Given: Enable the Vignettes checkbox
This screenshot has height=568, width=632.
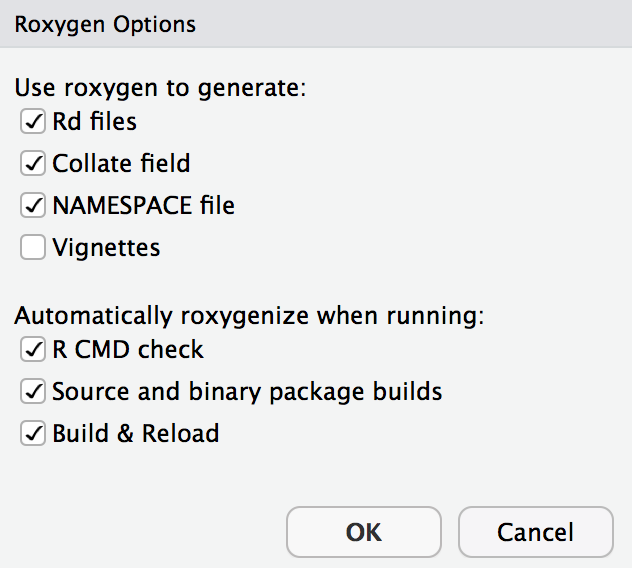Looking at the screenshot, I should 33,247.
